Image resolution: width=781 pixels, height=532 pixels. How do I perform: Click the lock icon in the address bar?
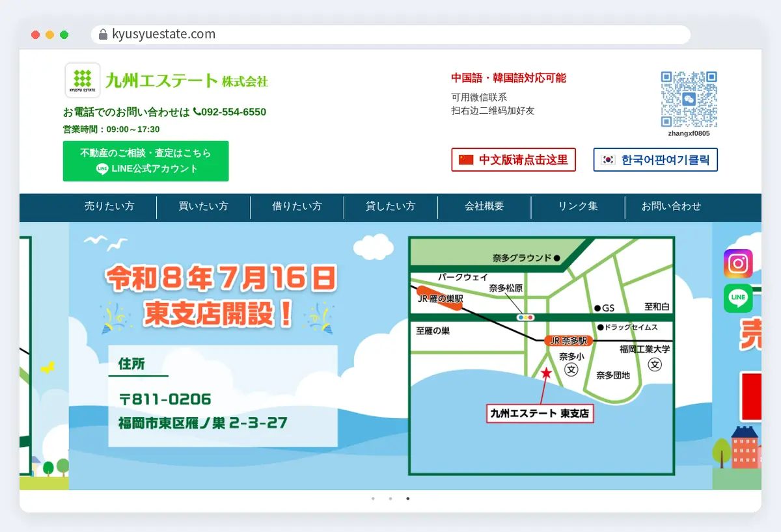pos(103,34)
